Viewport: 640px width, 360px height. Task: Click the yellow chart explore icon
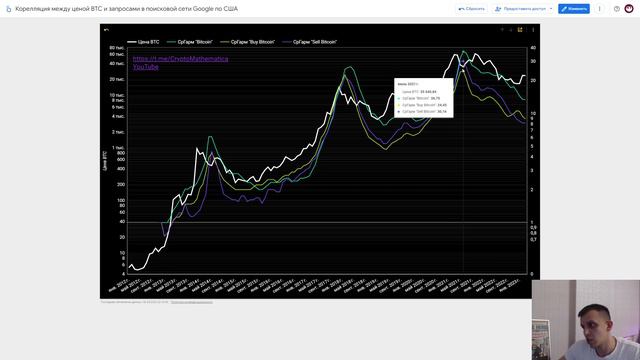[520, 30]
